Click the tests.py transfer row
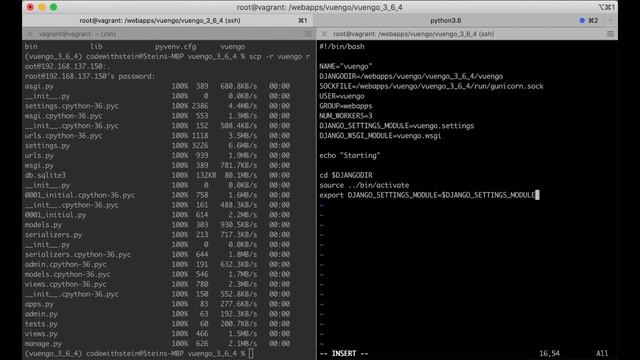This screenshot has height=360, width=640. [157, 324]
